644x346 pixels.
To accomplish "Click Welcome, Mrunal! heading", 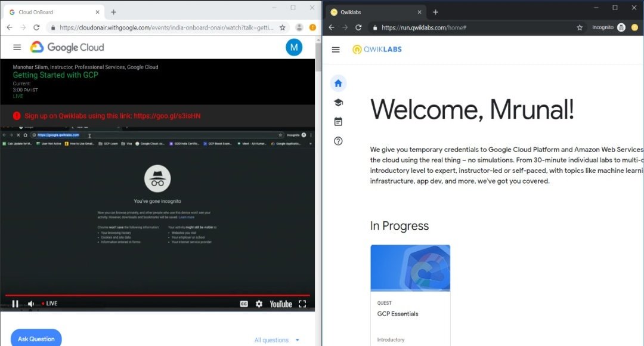I will [472, 109].
